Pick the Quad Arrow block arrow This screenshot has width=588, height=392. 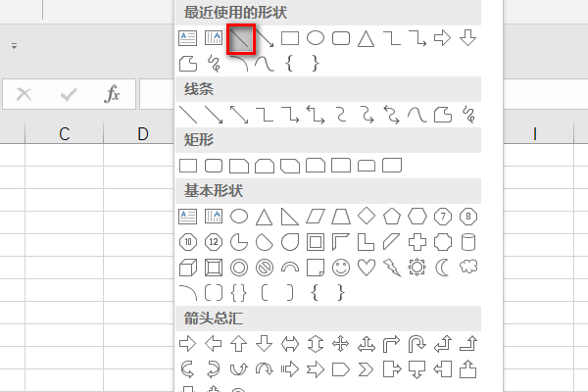341,344
